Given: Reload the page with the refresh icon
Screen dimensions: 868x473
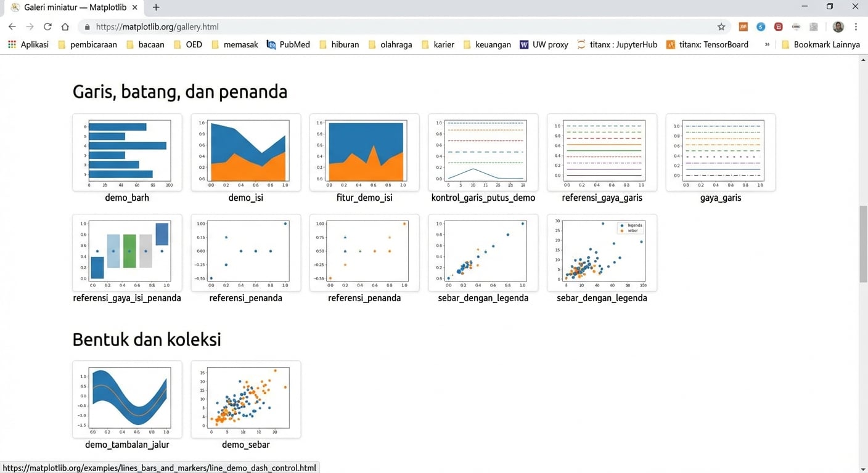Looking at the screenshot, I should pyautogui.click(x=47, y=26).
